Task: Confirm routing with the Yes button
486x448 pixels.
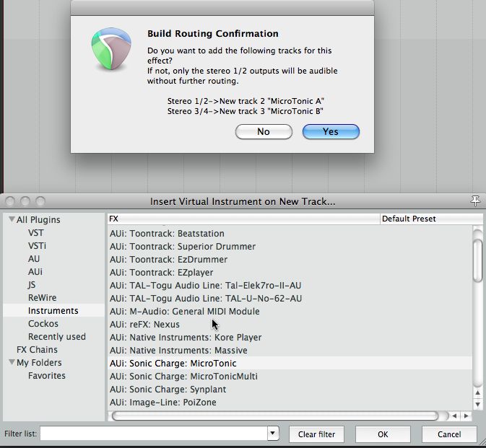Action: coord(331,131)
